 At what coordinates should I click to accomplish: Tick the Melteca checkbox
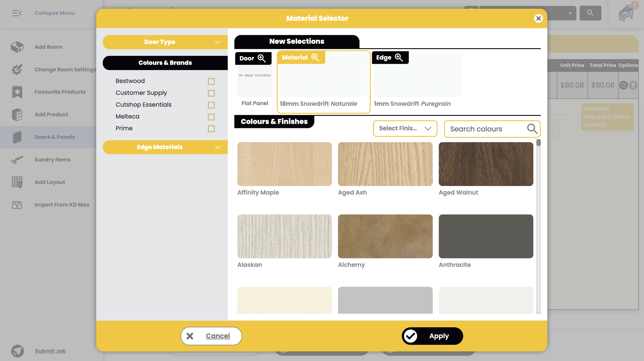pos(211,117)
